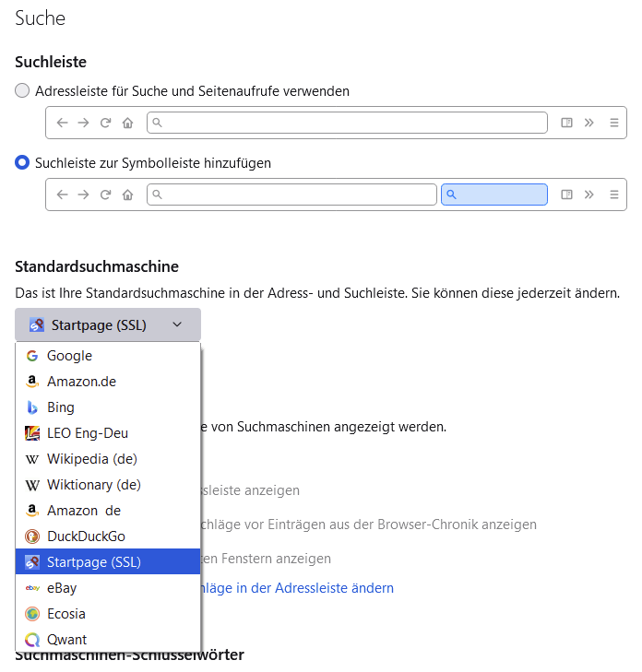
Task: Select Amazon de entry below Wiktionary
Action: click(x=83, y=511)
